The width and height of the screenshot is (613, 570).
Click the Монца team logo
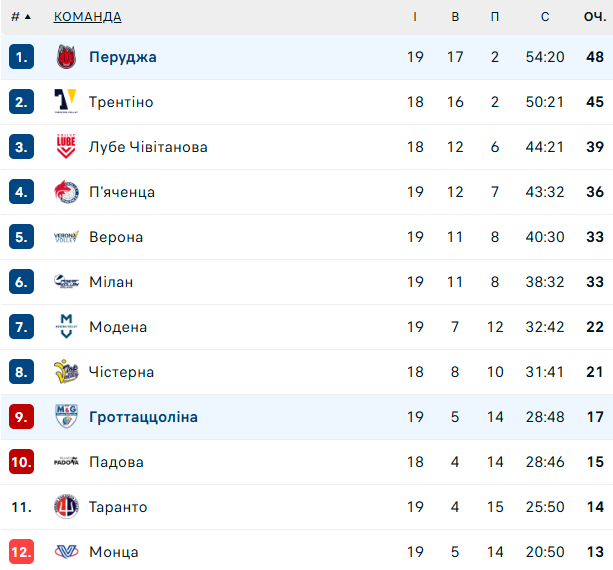(66, 552)
